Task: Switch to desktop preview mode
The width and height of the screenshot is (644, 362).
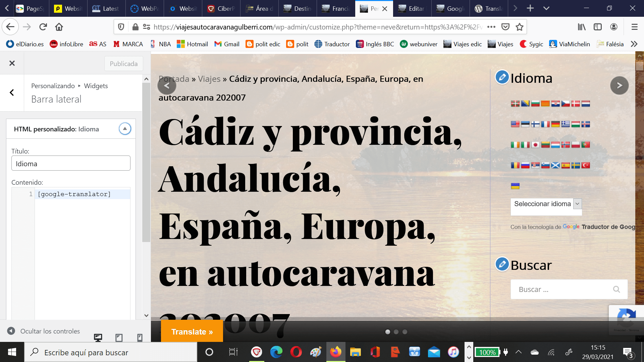Action: point(98,338)
